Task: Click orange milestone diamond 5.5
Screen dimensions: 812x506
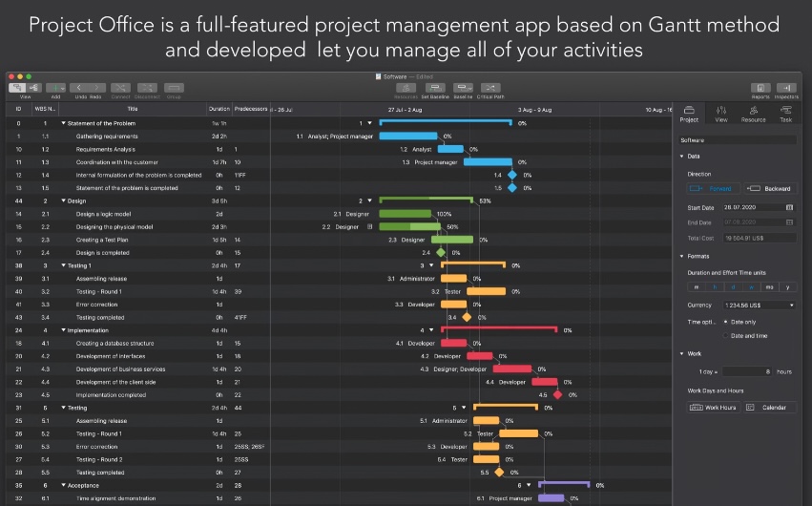Action: point(499,472)
